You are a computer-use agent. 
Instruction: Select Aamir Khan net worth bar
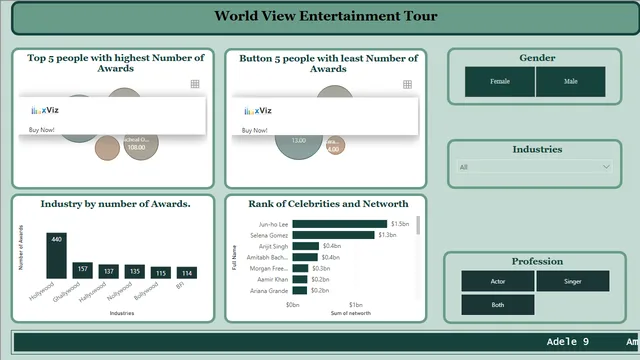[x=300, y=279]
